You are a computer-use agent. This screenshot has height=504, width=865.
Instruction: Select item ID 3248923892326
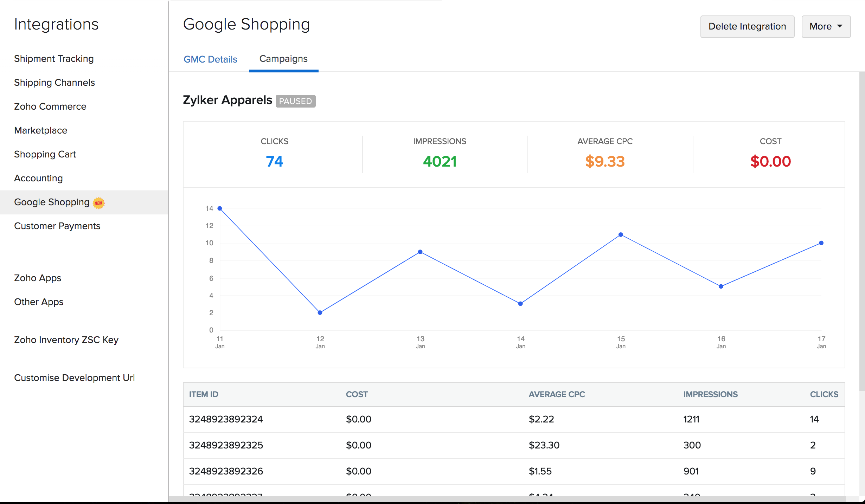pyautogui.click(x=226, y=471)
